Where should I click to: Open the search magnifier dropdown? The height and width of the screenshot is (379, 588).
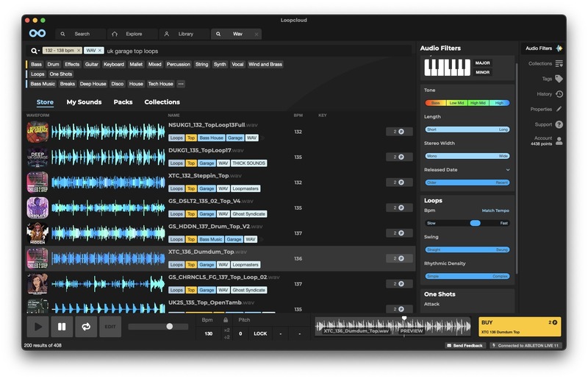point(35,51)
